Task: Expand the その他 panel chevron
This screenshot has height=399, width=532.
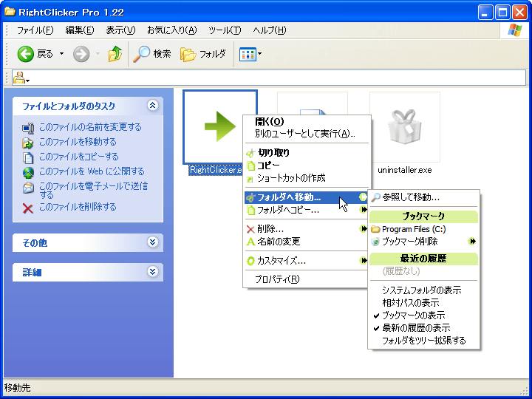Action: [153, 242]
